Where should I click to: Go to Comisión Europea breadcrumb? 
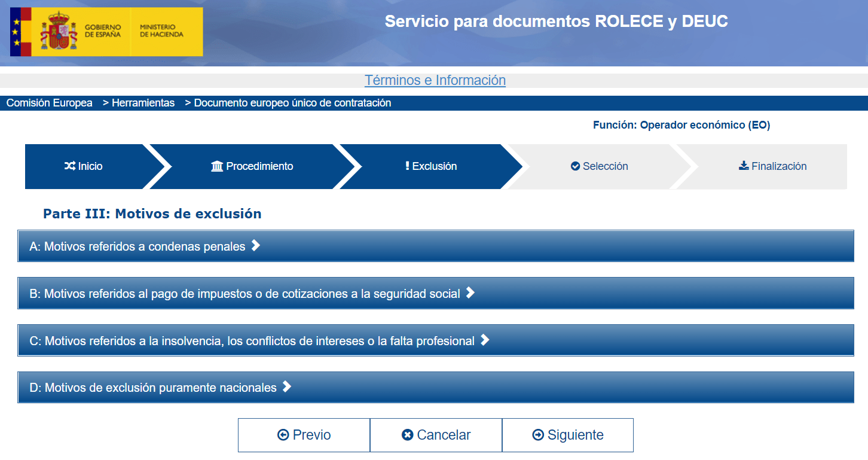click(50, 103)
